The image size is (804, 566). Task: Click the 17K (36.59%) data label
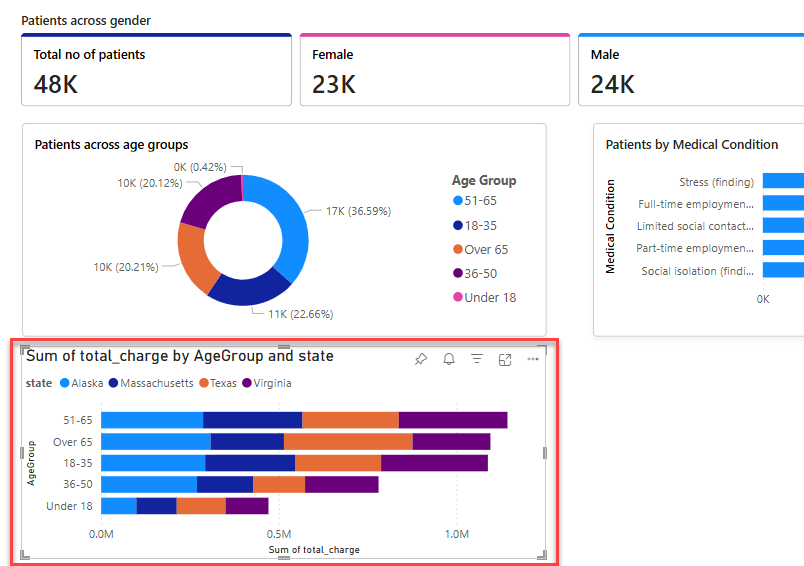[x=358, y=211]
